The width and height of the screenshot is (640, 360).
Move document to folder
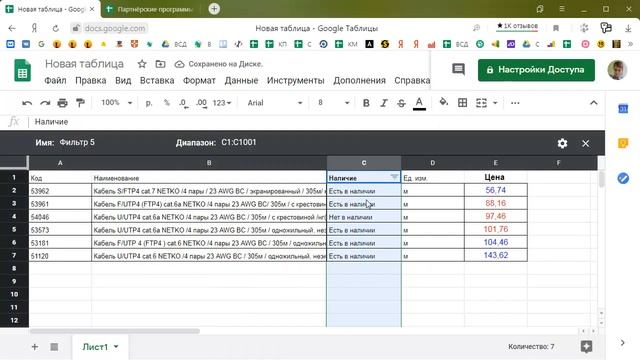[x=160, y=64]
